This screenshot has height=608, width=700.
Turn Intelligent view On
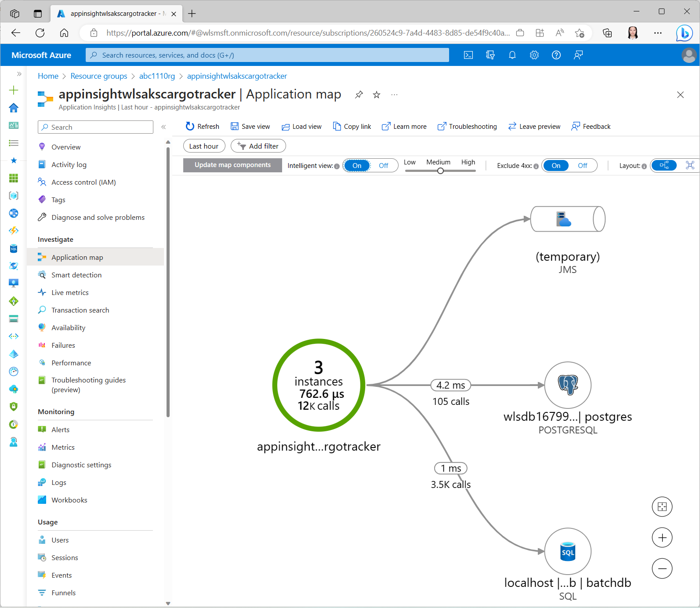pos(357,166)
